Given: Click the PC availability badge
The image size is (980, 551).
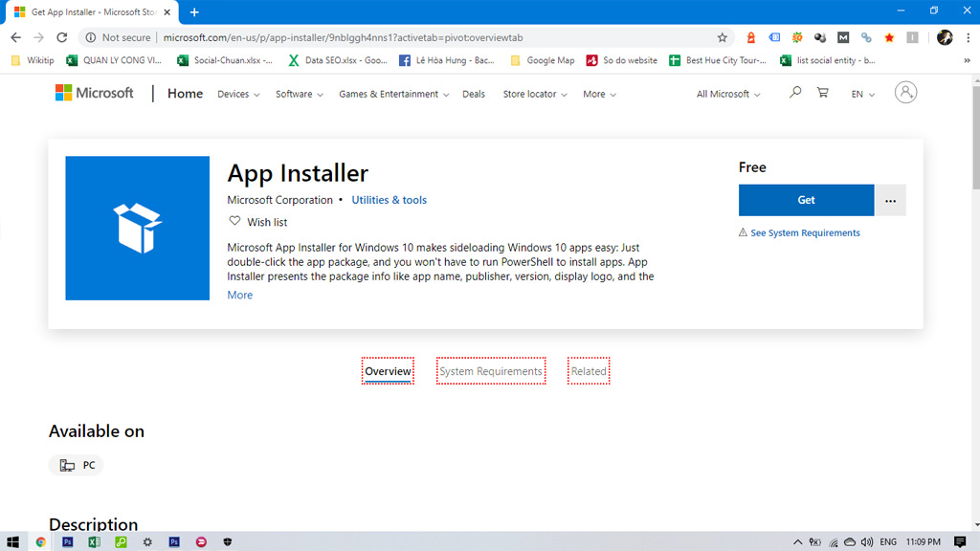Looking at the screenshot, I should click(77, 465).
